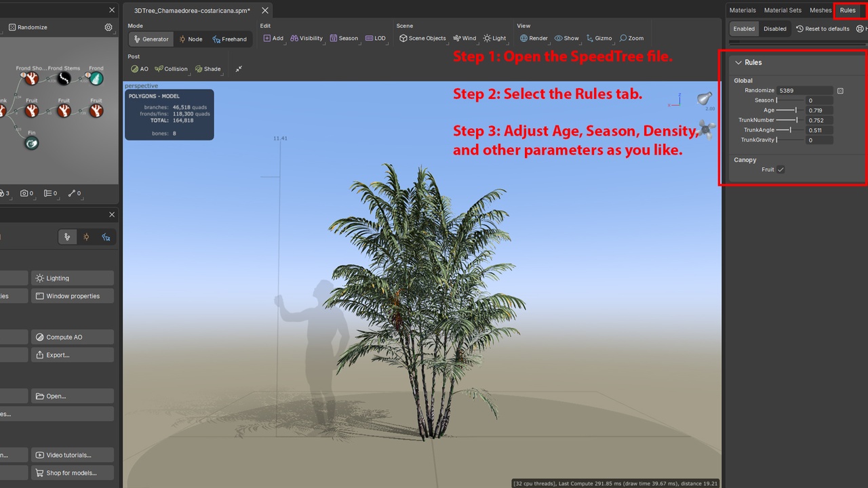The width and height of the screenshot is (868, 488).
Task: Collapse the toolbar with the shrink arrows icon
Action: [x=239, y=68]
